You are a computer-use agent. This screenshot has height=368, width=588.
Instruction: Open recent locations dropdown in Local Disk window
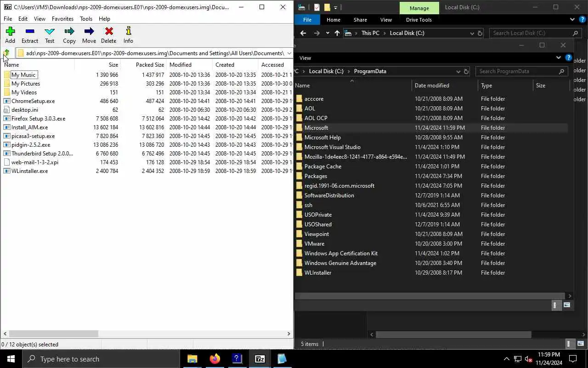click(328, 33)
